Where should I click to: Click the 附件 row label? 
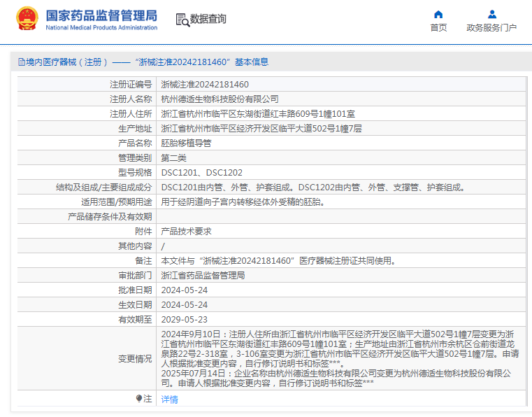[143, 232]
